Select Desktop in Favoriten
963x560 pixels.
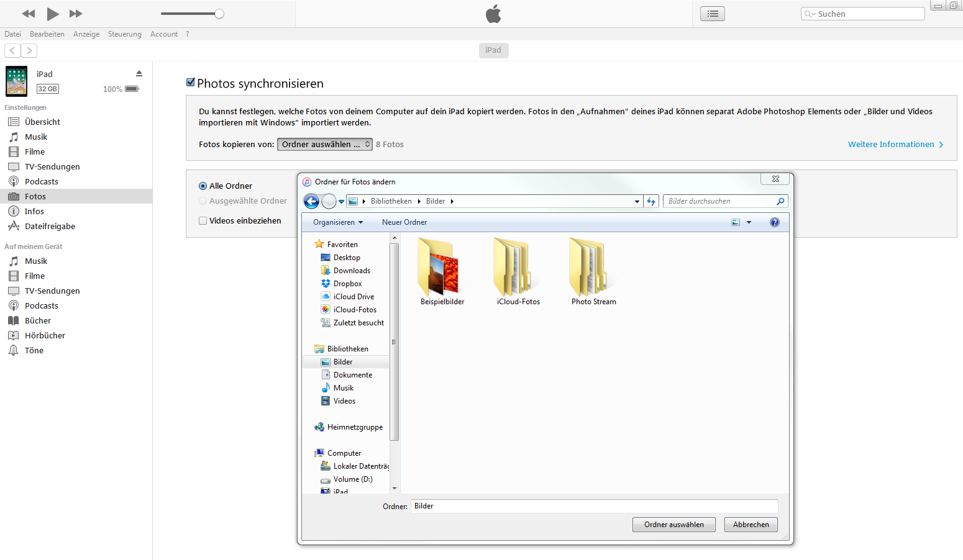tap(347, 258)
